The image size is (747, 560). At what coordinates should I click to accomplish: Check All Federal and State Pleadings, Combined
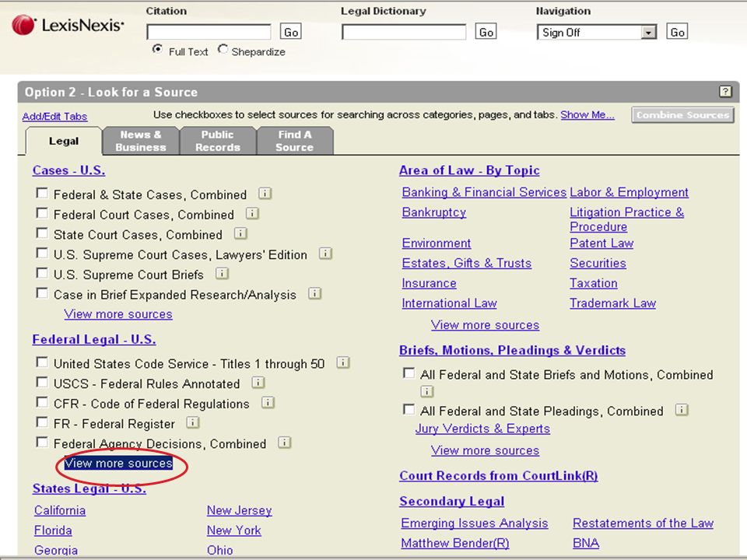[x=409, y=410]
